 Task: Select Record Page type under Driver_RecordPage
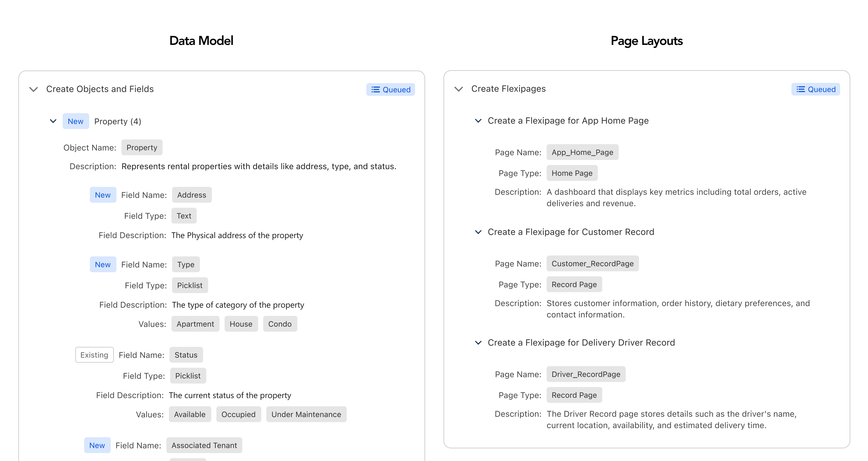click(574, 395)
